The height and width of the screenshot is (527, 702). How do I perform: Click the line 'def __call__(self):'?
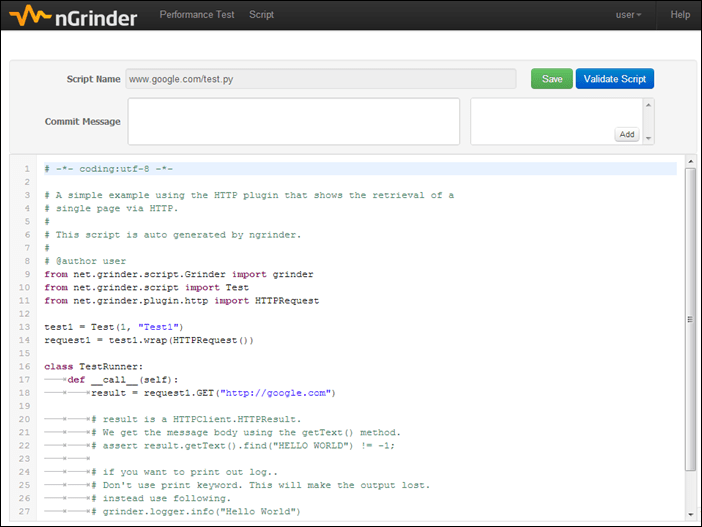[123, 380]
